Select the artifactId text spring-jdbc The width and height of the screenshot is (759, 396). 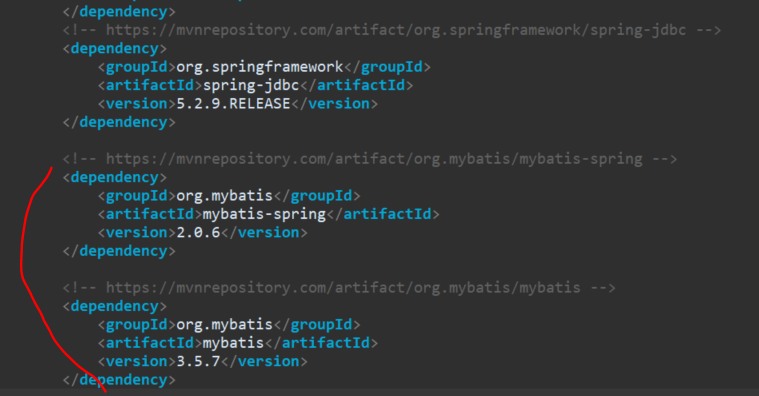coord(251,85)
